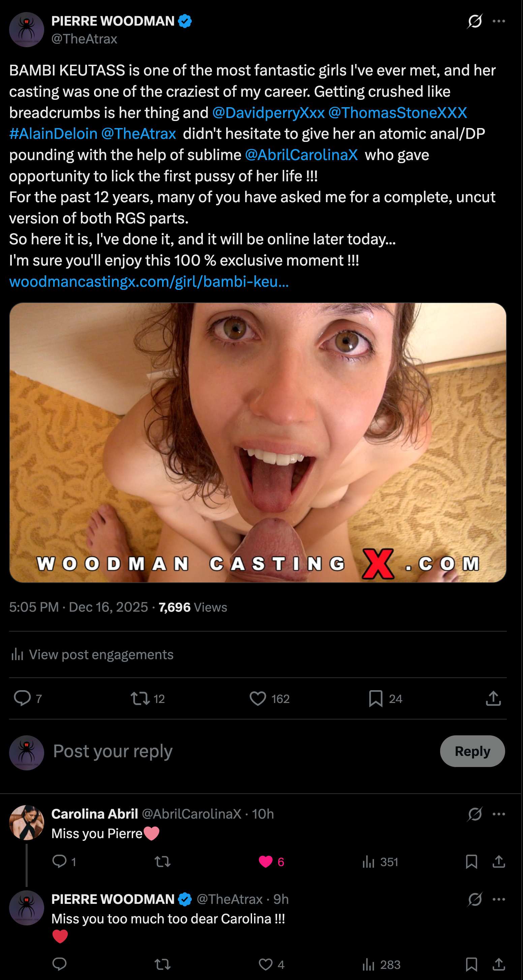523x980 pixels.
Task: View analytics showing 351 on Carolina's reply
Action: click(x=368, y=862)
